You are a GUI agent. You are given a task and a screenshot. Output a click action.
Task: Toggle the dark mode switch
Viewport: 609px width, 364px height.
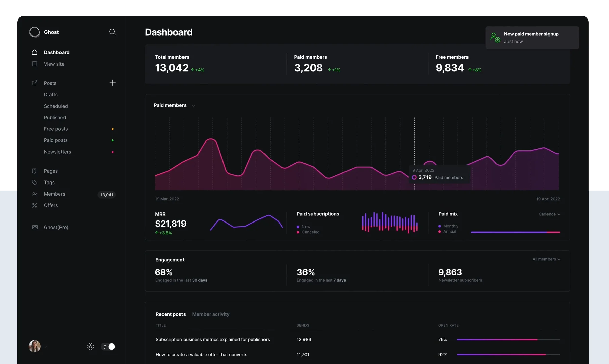[x=108, y=347]
